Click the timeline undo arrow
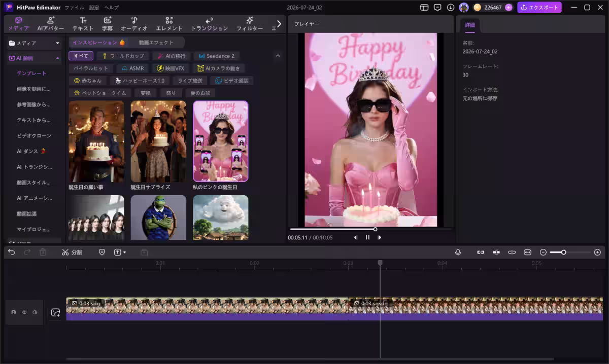This screenshot has height=364, width=609. tap(12, 252)
